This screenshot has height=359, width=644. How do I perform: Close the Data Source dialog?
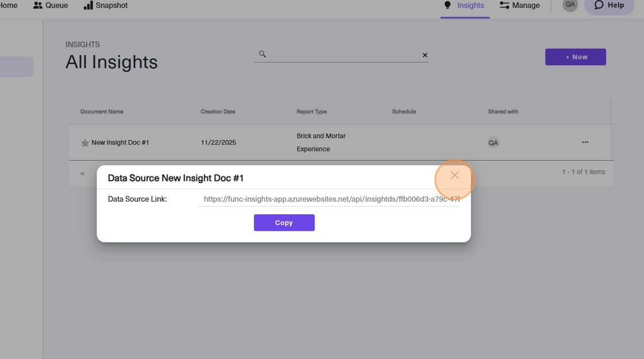454,175
